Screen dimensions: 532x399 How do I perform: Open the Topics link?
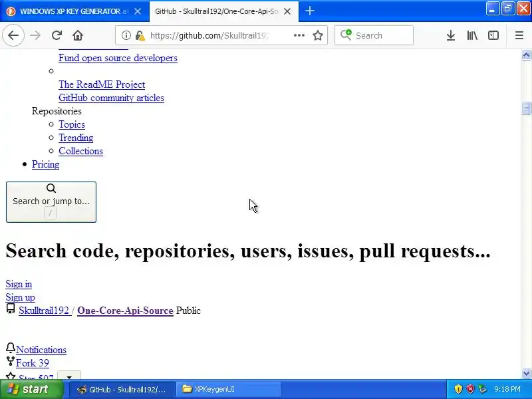point(72,124)
